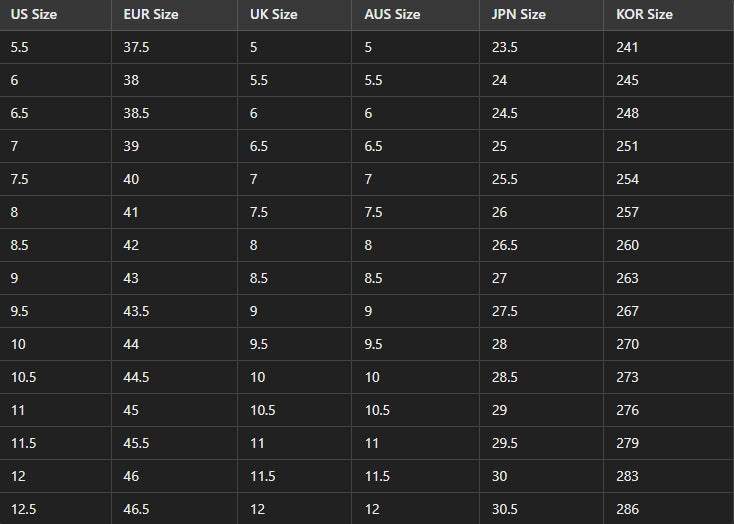
Task: Select the KOR size 263 cell
Action: 627,279
